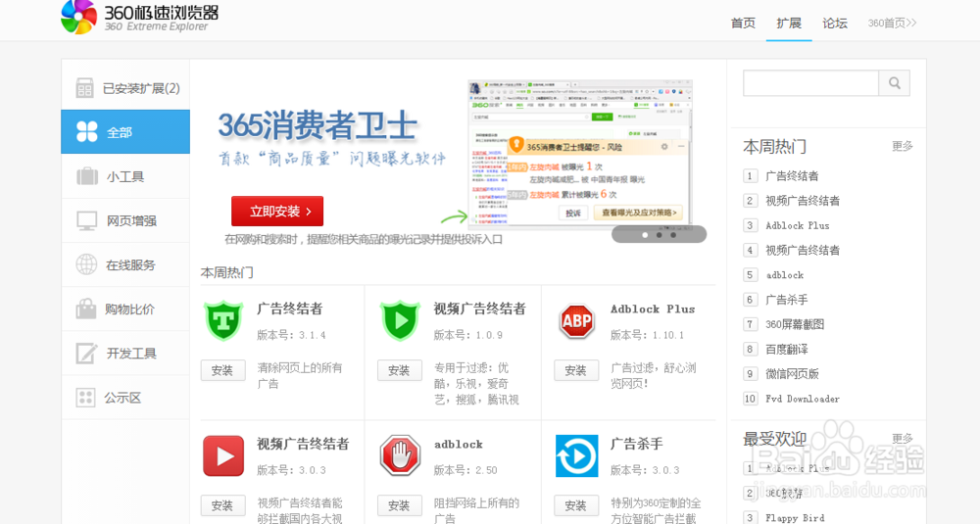
Task: Install 视频广告终结者 version 3.0.3
Action: 222,505
